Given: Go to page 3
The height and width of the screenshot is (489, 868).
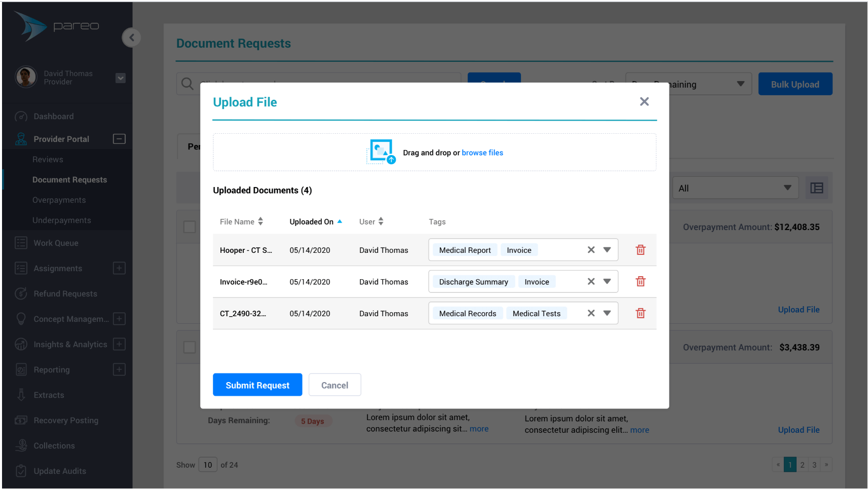Looking at the screenshot, I should [814, 465].
